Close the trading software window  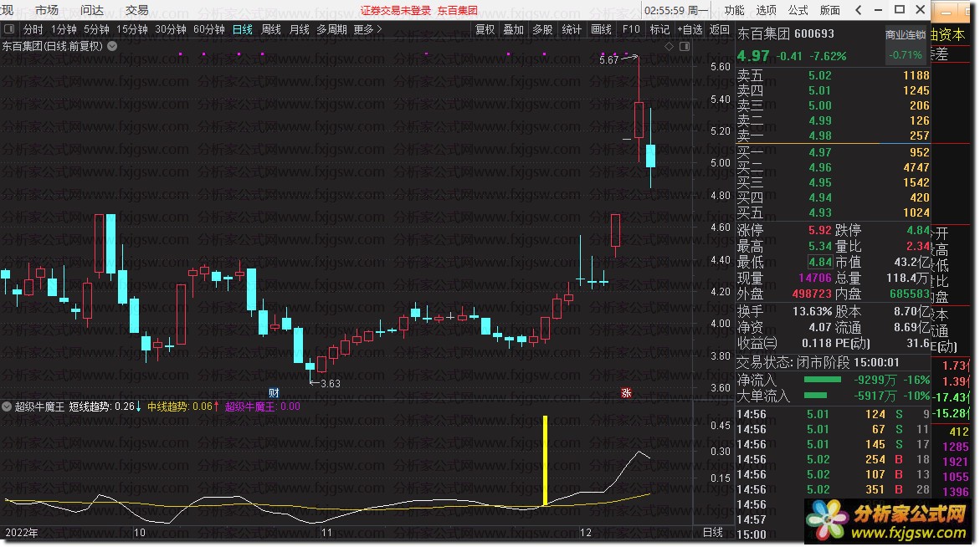pyautogui.click(x=920, y=9)
